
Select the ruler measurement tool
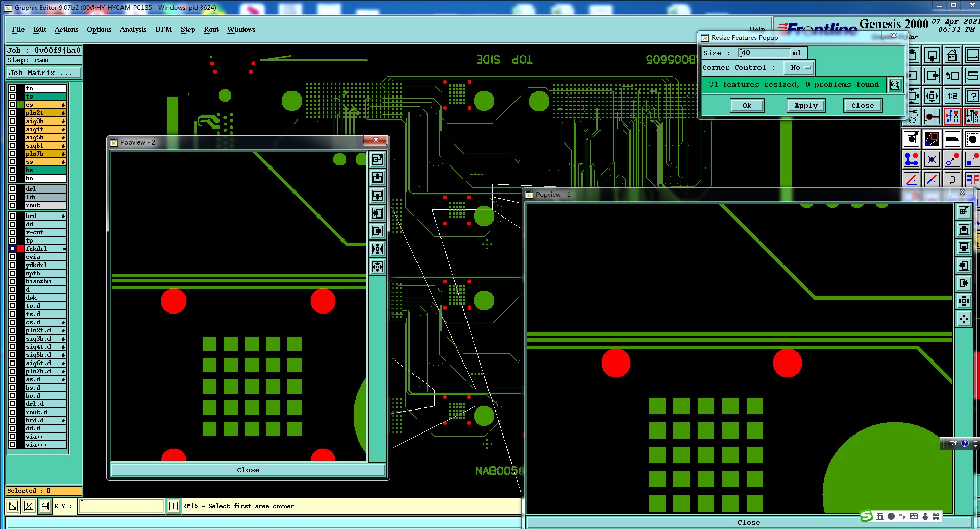click(x=952, y=139)
